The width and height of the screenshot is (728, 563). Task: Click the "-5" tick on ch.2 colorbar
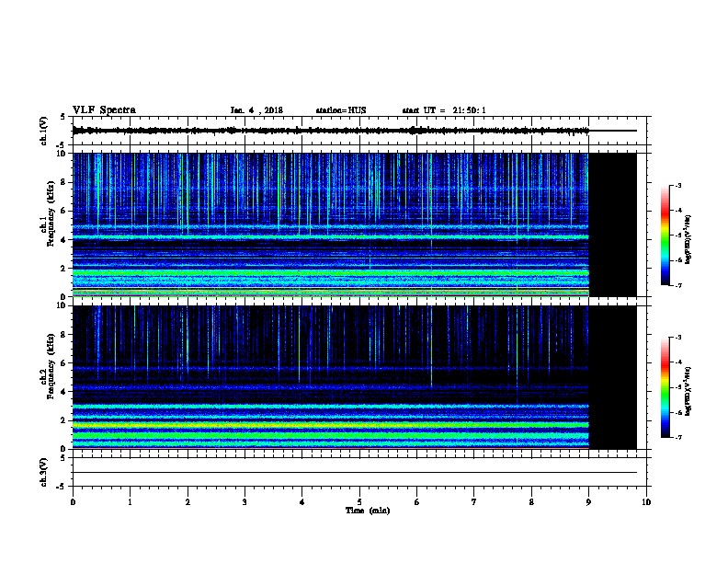tap(677, 387)
